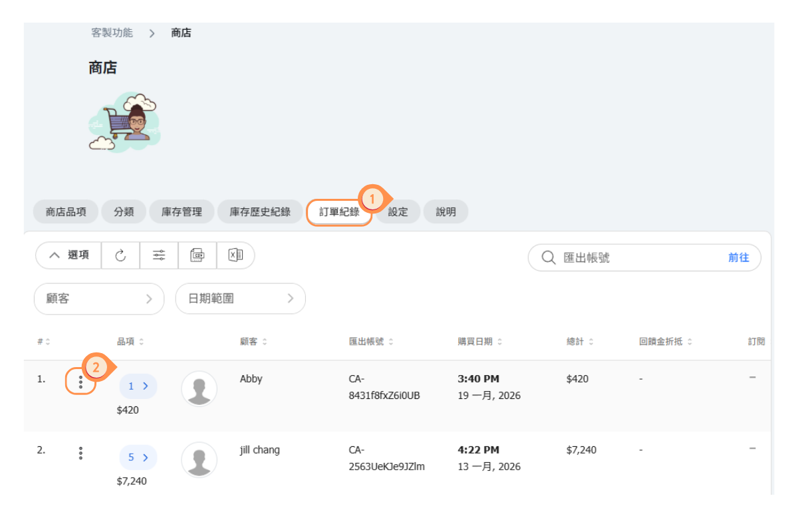Open the 顧客 customer filter dropdown
Viewport: 798px width, 532px height.
(98, 299)
